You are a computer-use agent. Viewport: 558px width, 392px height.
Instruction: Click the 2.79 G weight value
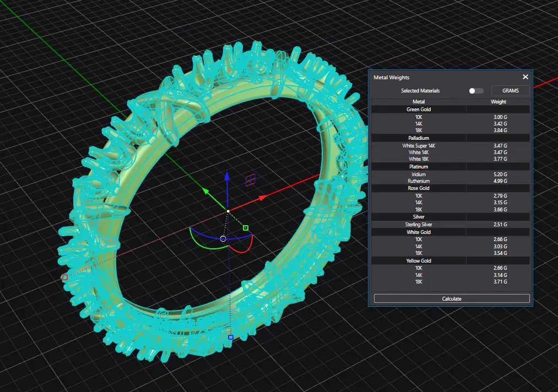coord(500,196)
